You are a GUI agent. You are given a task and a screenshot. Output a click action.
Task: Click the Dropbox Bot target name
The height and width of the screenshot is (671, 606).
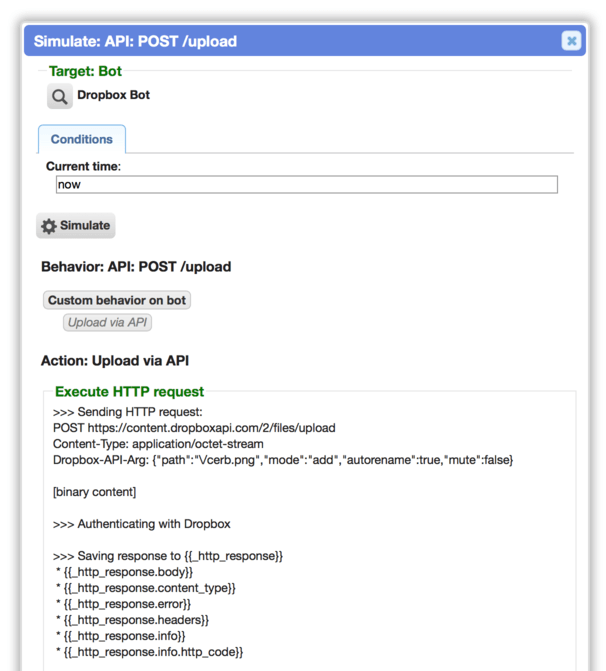(x=113, y=95)
